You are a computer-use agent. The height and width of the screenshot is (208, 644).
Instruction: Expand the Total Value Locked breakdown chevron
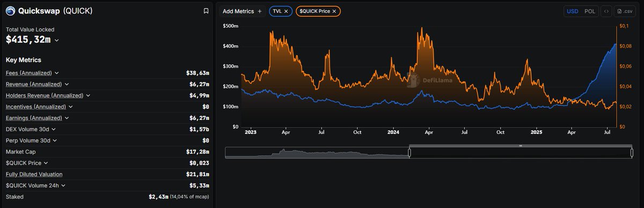[57, 40]
